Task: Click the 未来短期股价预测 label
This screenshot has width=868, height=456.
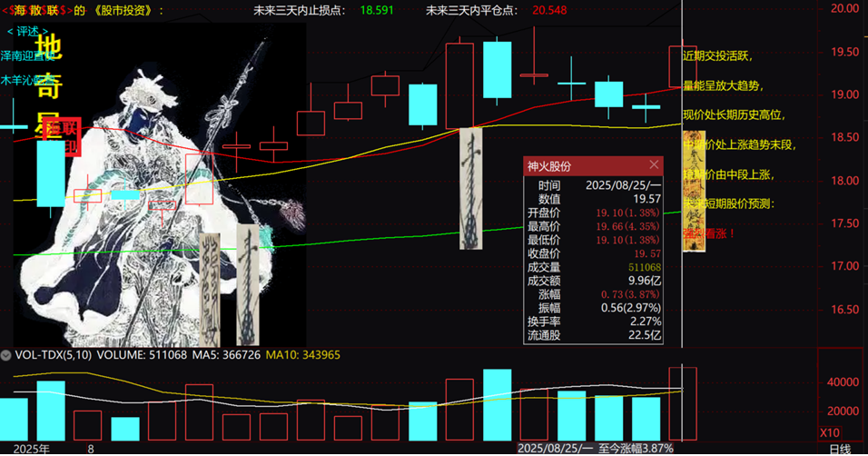Action: click(728, 203)
